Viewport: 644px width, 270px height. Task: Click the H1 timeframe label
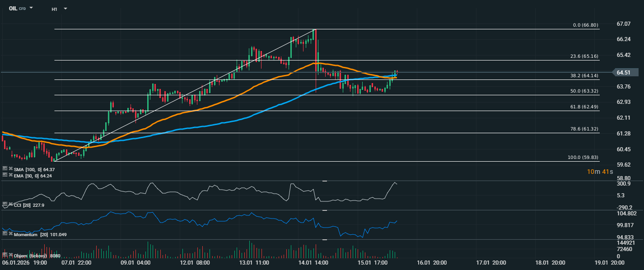(x=54, y=9)
